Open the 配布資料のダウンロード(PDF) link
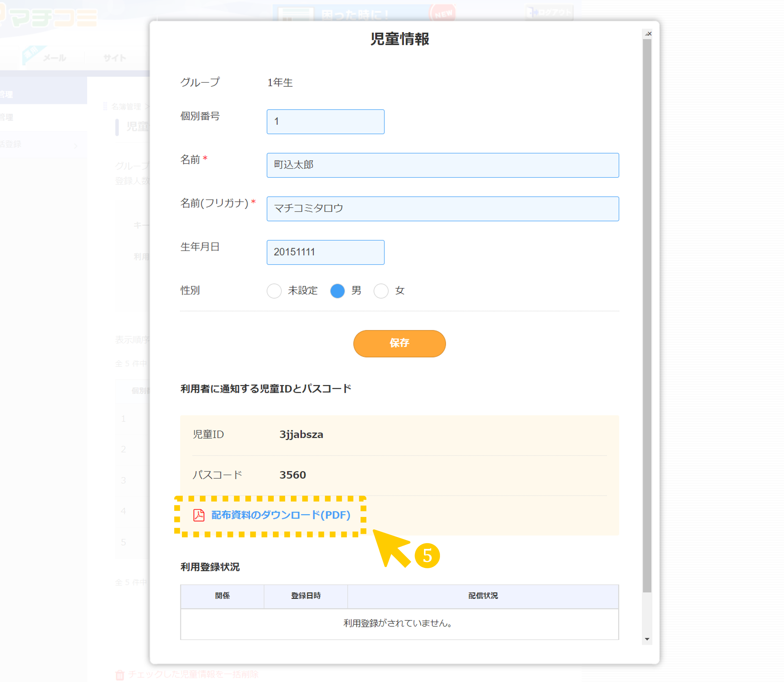 pyautogui.click(x=281, y=515)
